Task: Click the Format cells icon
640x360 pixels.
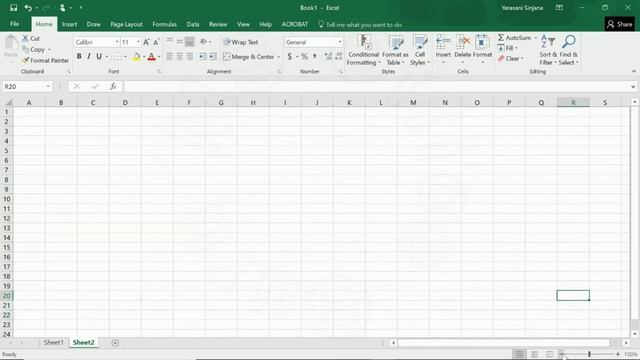Action: [x=482, y=42]
